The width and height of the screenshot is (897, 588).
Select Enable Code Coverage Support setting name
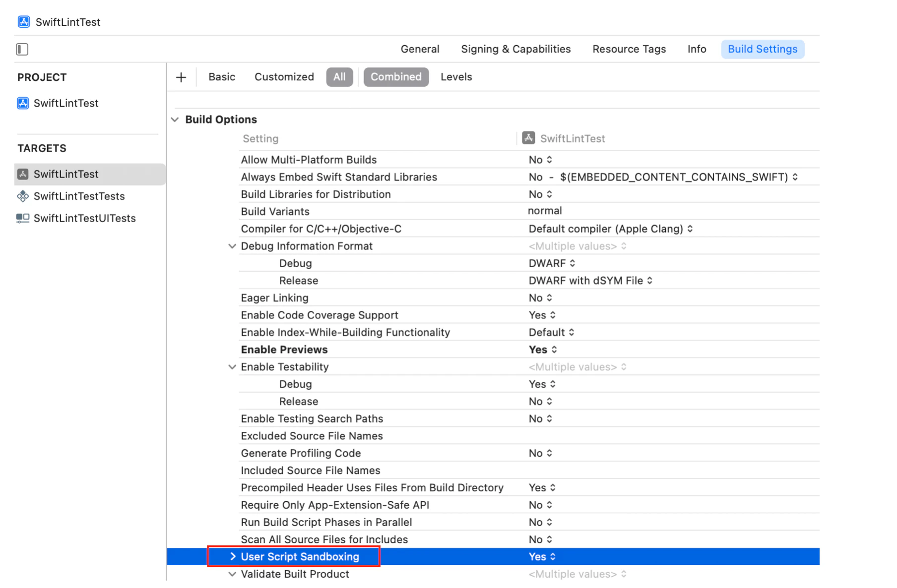tap(320, 315)
